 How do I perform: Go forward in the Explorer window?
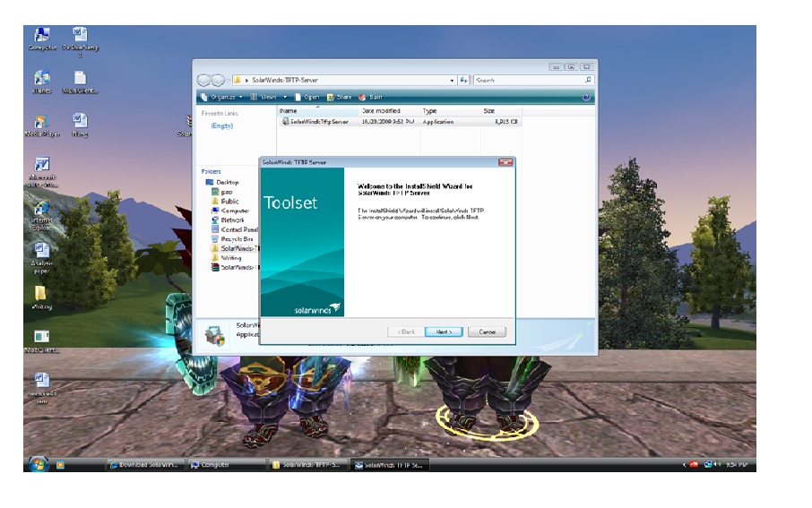[219, 81]
